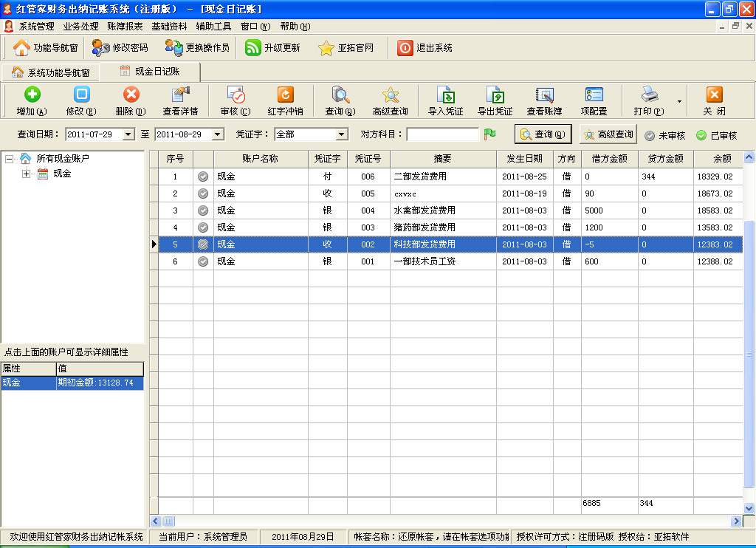Click the 高级查询 button in filter bar
The height and width of the screenshot is (548, 756).
(x=608, y=134)
